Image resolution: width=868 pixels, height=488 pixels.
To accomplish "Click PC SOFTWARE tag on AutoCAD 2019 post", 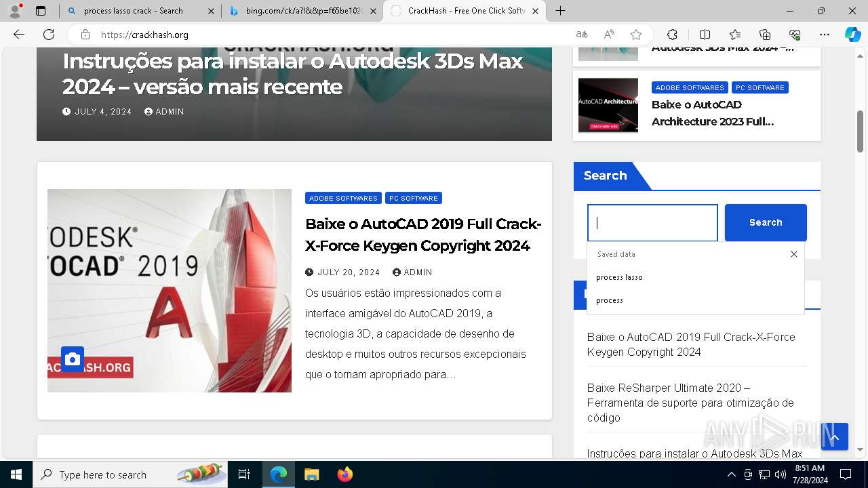I will point(414,198).
